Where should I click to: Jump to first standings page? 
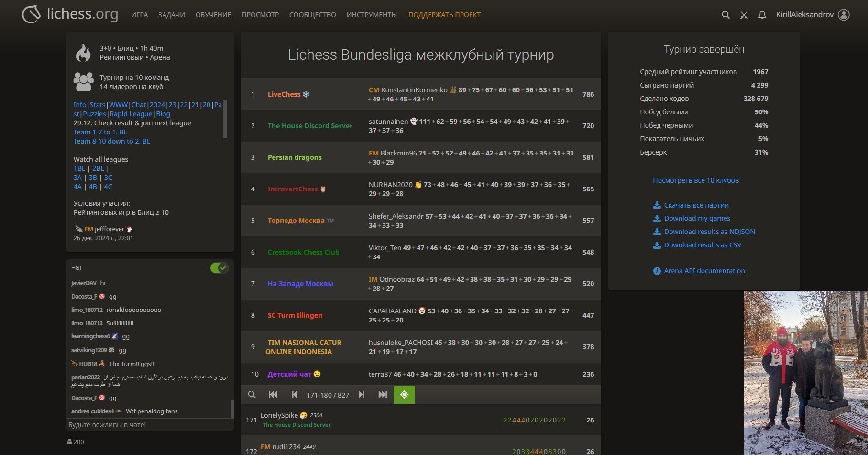(x=273, y=395)
